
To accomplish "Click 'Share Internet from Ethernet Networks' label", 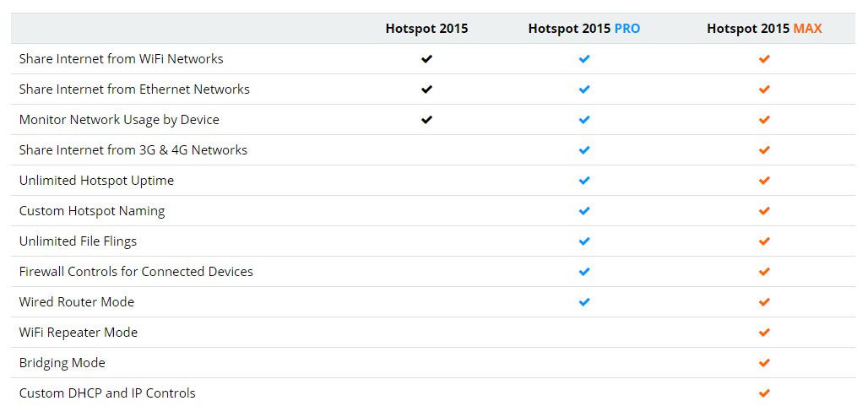I will click(134, 89).
